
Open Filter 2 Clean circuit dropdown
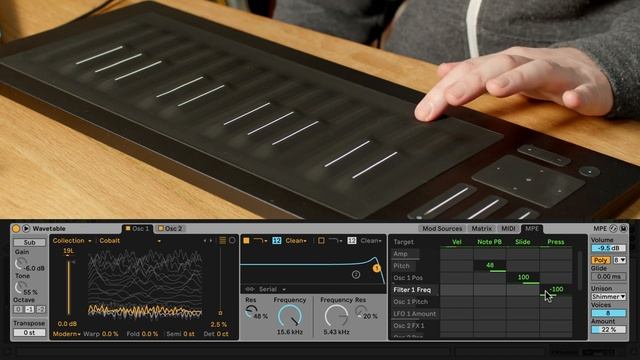[371, 241]
